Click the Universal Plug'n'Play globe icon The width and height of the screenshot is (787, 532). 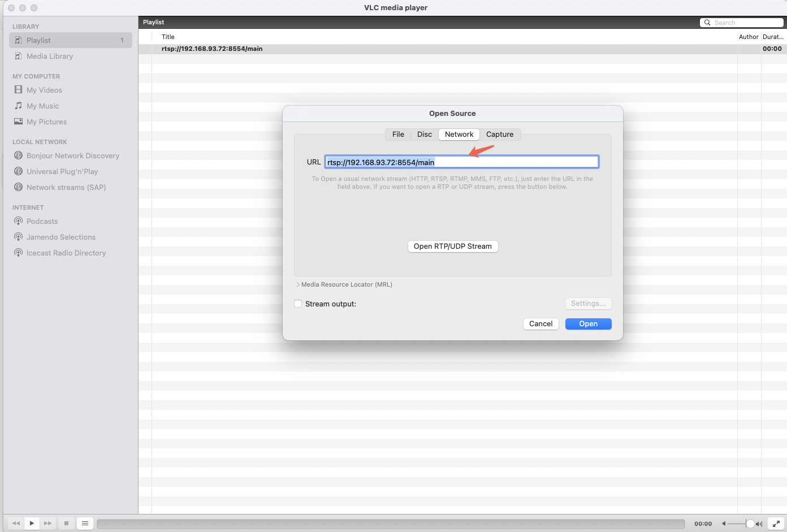(x=18, y=171)
